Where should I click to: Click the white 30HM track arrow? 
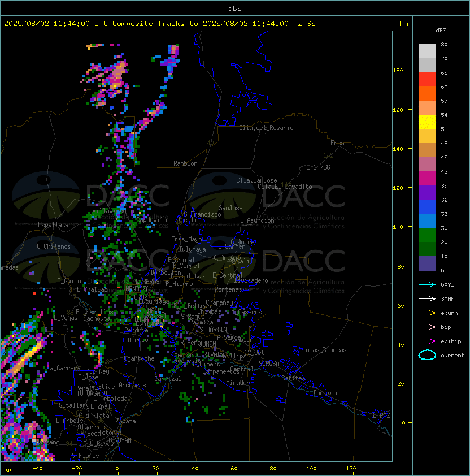pos(427,298)
